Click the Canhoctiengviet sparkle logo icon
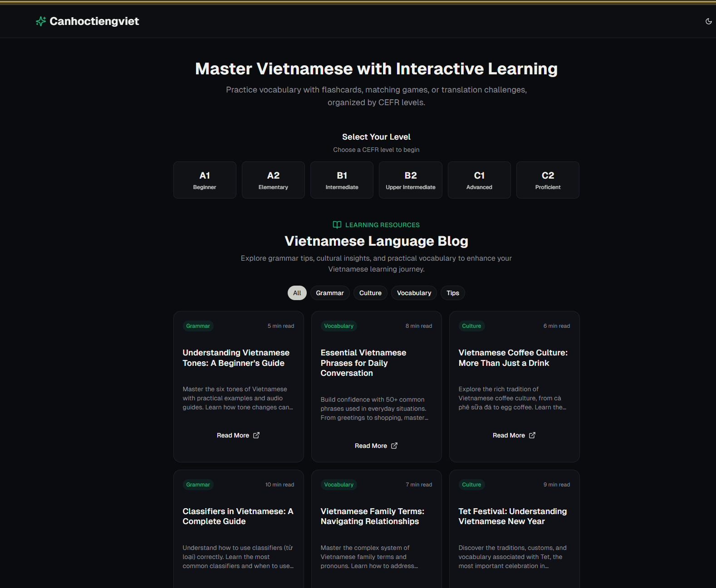Viewport: 716px width, 588px height. pos(41,21)
